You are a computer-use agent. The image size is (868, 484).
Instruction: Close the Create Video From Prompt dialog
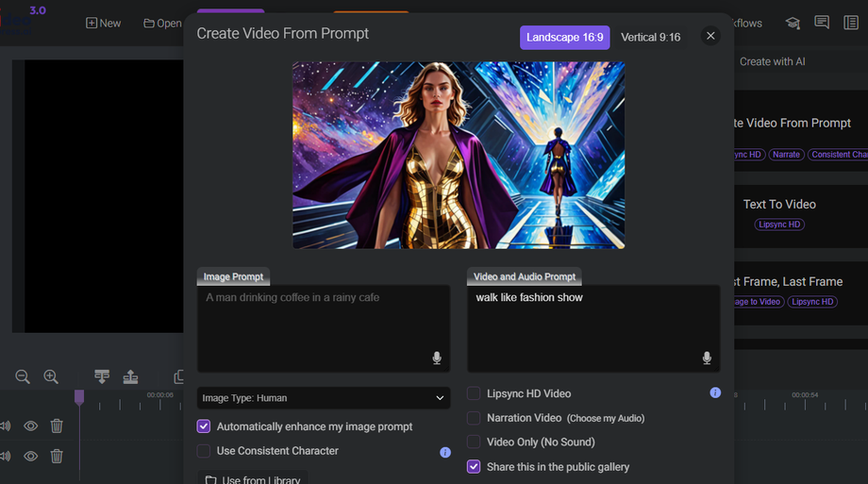710,36
